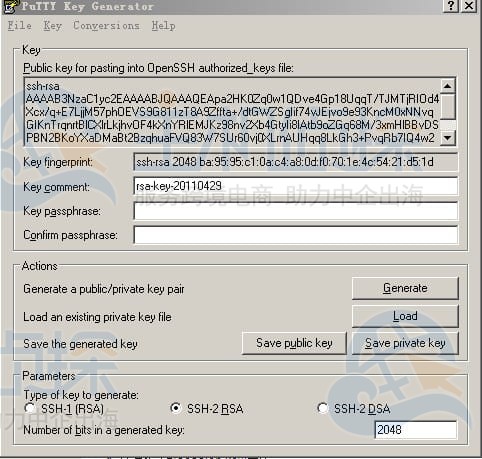482x459 pixels.
Task: Click the Confirm passphrase input field
Action: [295, 235]
